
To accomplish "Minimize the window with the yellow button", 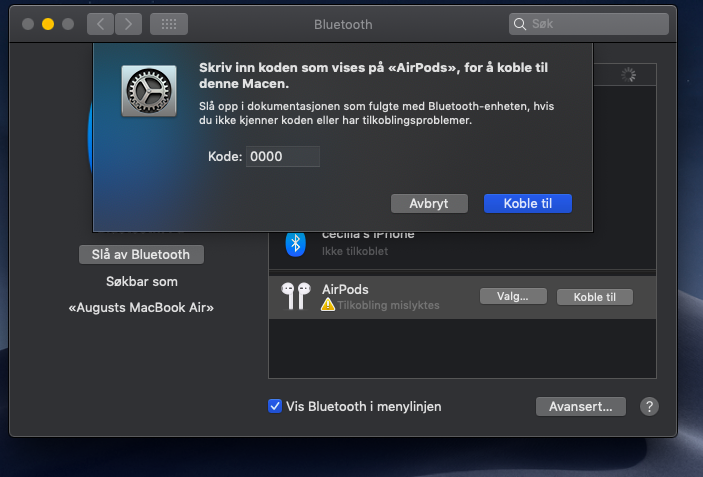I will (x=48, y=24).
